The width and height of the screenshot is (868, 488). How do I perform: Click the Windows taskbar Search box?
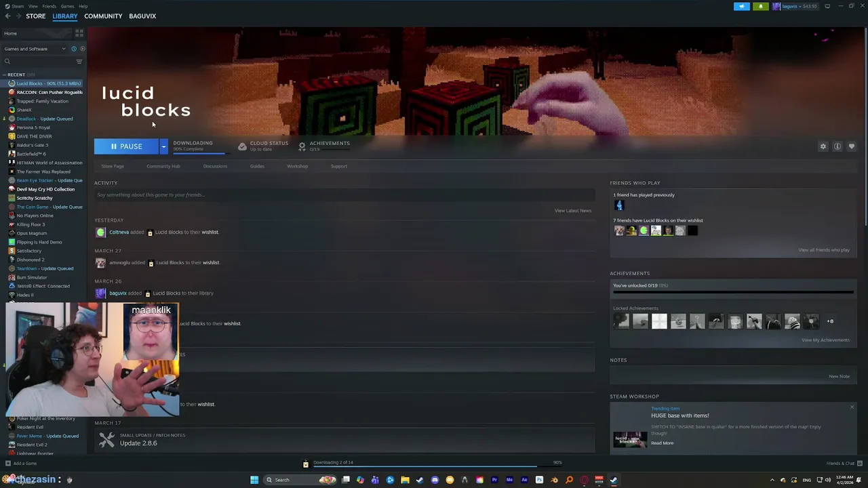[300, 480]
